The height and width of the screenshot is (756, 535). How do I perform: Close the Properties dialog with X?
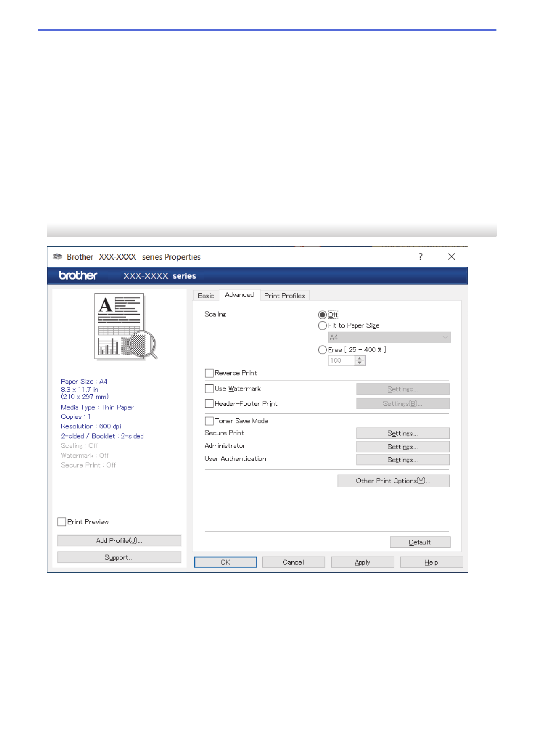(451, 257)
